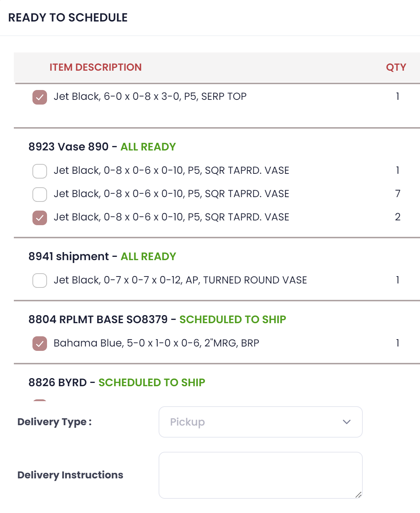420x513 pixels.
Task: Select the TURNED ROUND VASE item checkbox
Action: [x=40, y=281]
